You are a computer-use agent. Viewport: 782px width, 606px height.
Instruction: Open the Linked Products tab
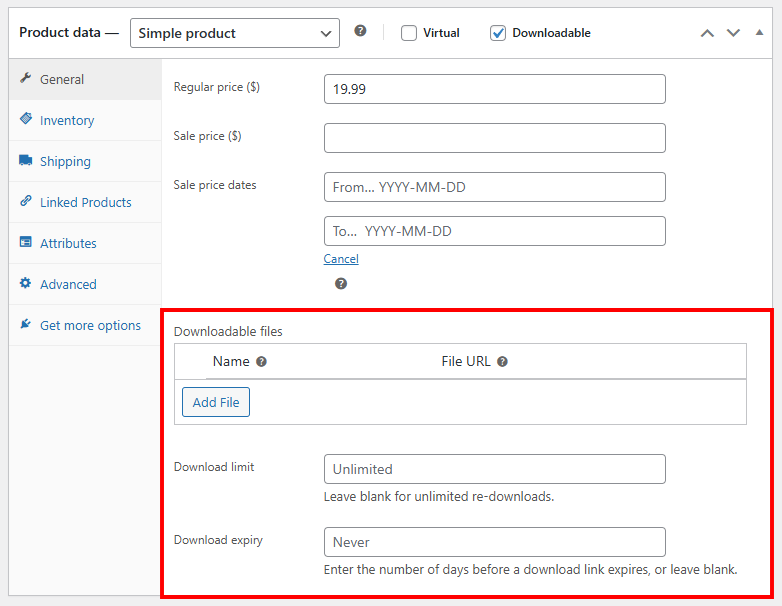coord(85,202)
